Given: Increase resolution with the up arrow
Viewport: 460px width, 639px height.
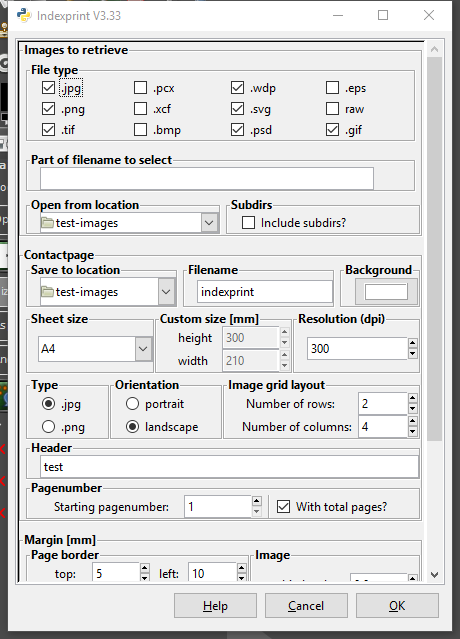Looking at the screenshot, I should [x=413, y=343].
